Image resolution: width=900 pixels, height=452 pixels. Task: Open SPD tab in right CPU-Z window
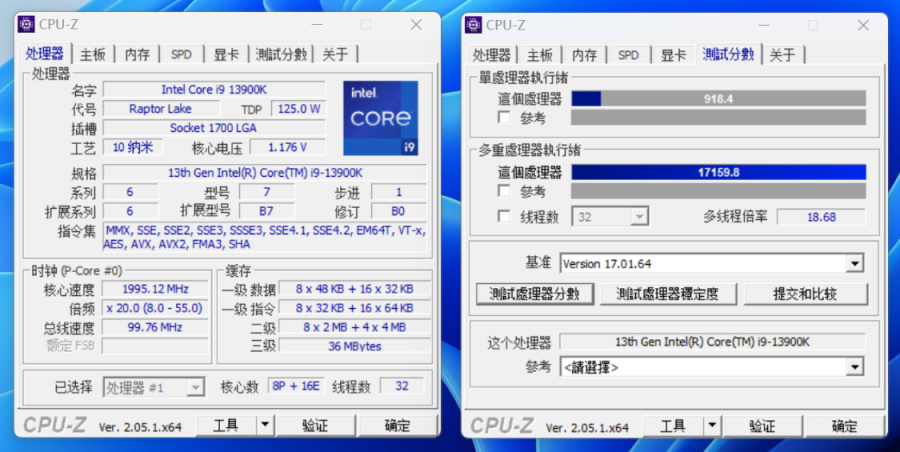[x=628, y=55]
